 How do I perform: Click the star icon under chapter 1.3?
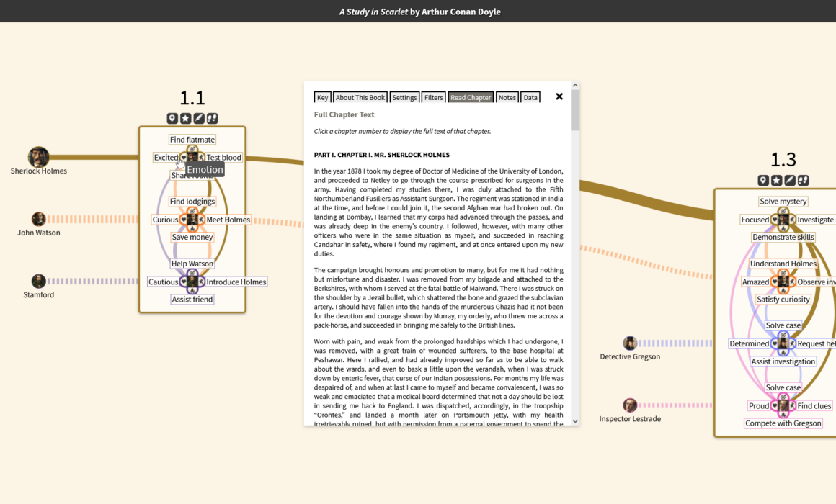pos(776,181)
